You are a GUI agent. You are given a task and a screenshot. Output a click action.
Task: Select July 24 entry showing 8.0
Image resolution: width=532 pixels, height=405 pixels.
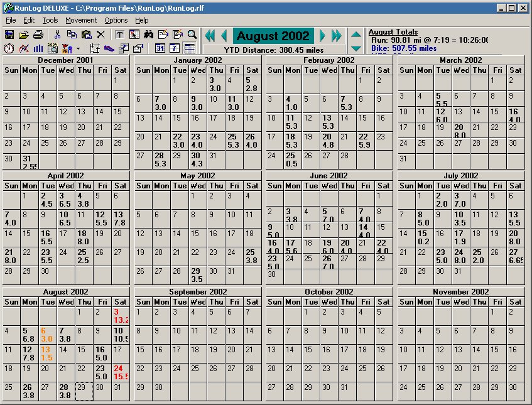(x=461, y=256)
